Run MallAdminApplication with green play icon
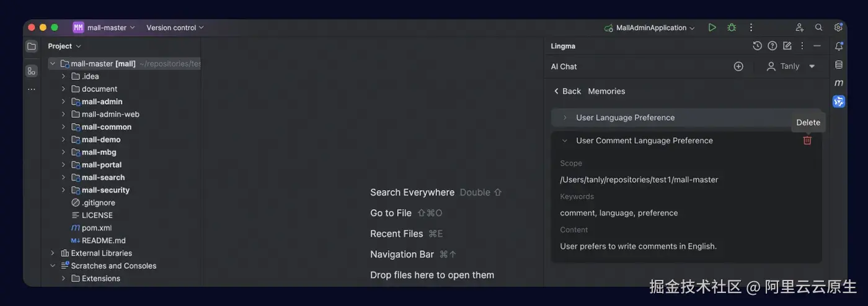This screenshot has width=868, height=306. pos(712,27)
